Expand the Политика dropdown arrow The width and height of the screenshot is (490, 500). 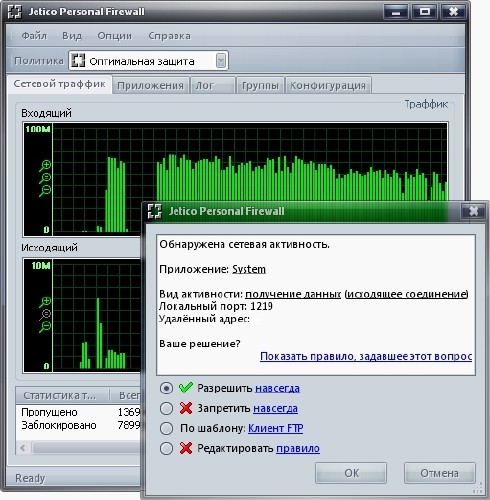click(221, 61)
